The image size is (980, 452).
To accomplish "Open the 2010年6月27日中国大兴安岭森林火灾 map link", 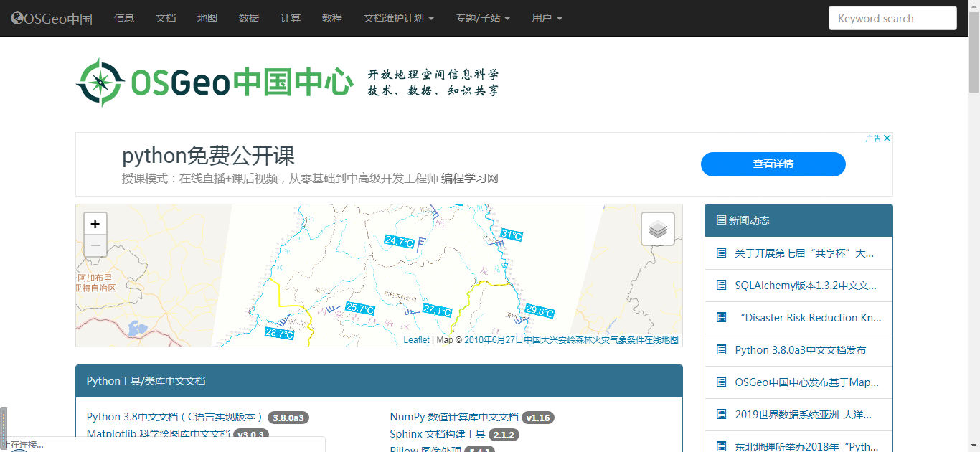I will (571, 340).
